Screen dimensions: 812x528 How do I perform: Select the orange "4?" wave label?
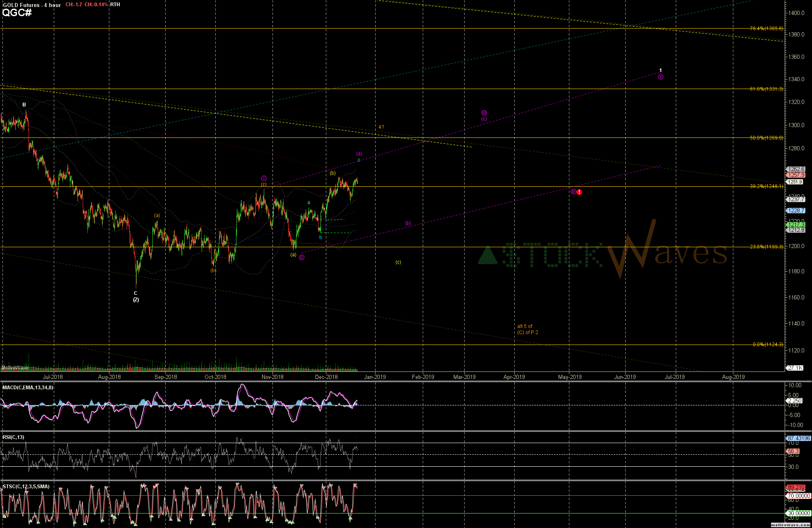tap(381, 127)
